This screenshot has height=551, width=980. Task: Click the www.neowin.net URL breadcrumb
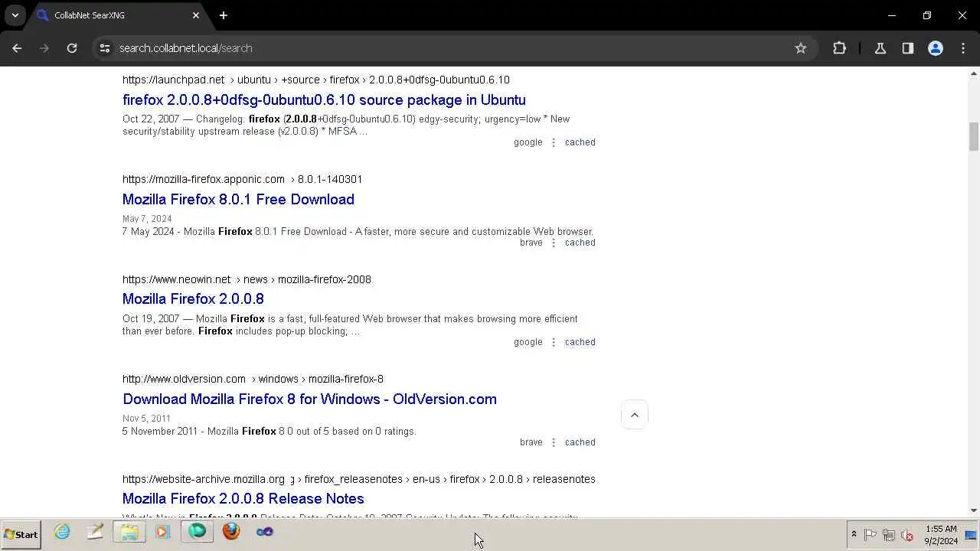[x=247, y=279]
